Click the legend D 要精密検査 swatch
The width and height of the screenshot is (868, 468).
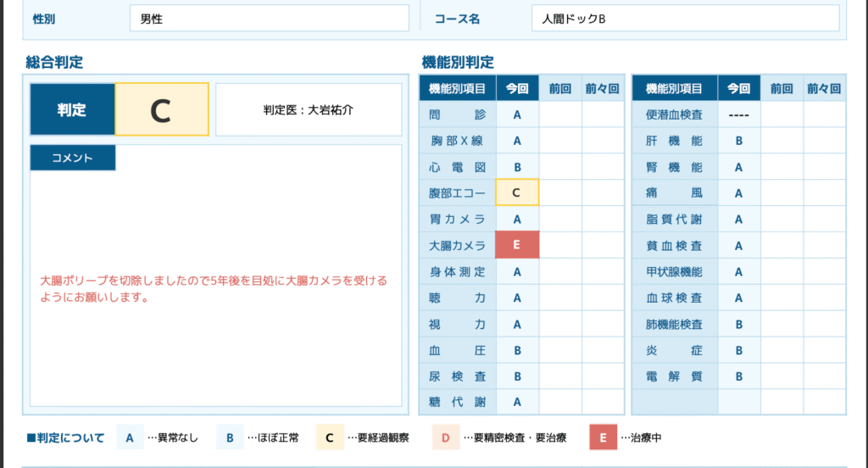[x=446, y=437]
